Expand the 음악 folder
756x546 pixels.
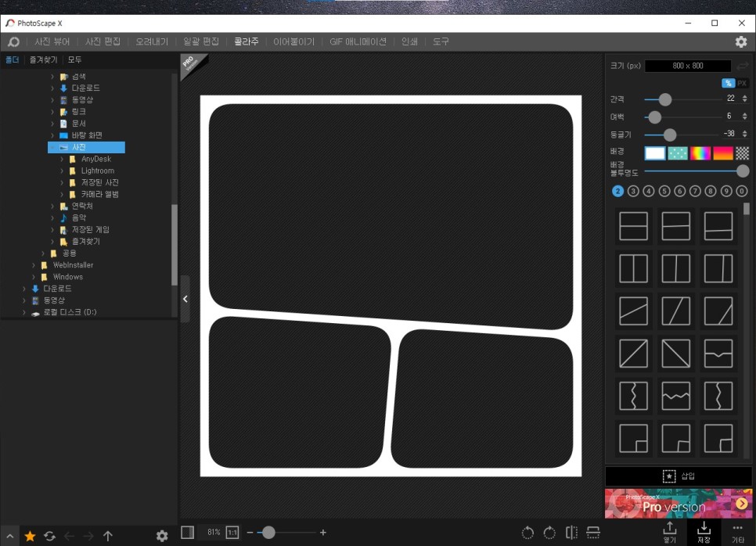click(52, 217)
